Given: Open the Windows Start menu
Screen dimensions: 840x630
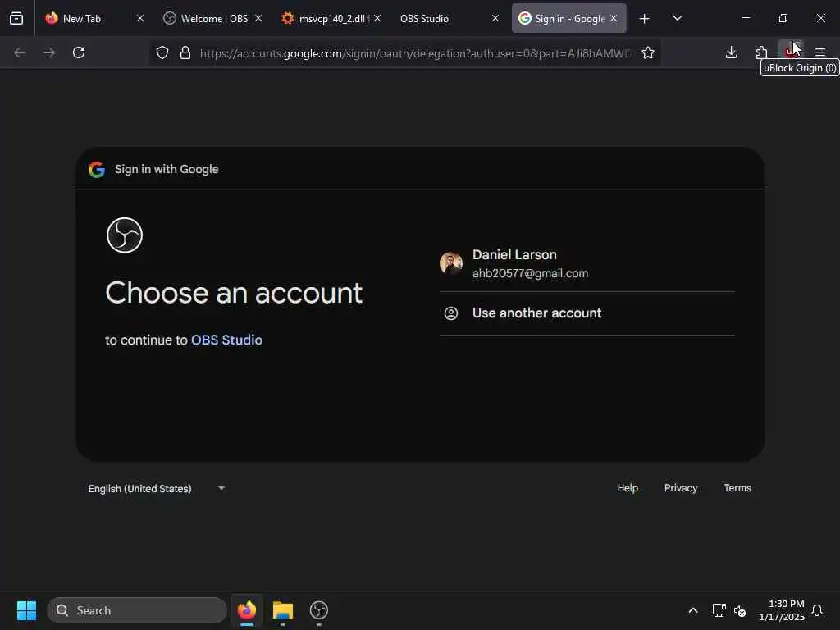Looking at the screenshot, I should [26, 610].
